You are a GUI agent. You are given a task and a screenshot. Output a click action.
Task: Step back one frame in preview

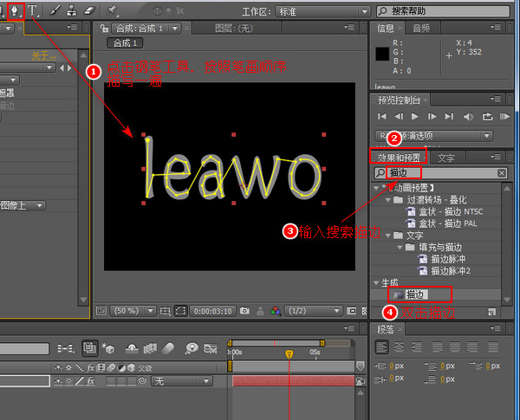pyautogui.click(x=399, y=116)
